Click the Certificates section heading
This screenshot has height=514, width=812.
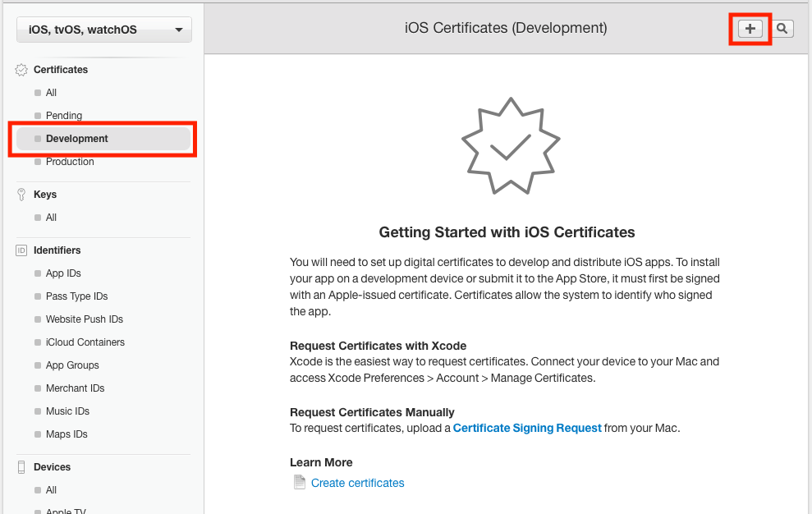(61, 70)
